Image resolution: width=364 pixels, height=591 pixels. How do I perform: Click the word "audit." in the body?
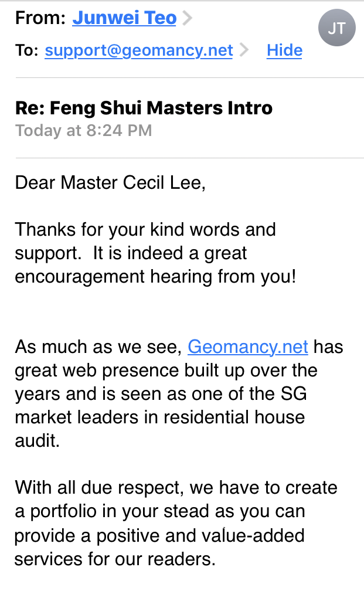pos(38,440)
